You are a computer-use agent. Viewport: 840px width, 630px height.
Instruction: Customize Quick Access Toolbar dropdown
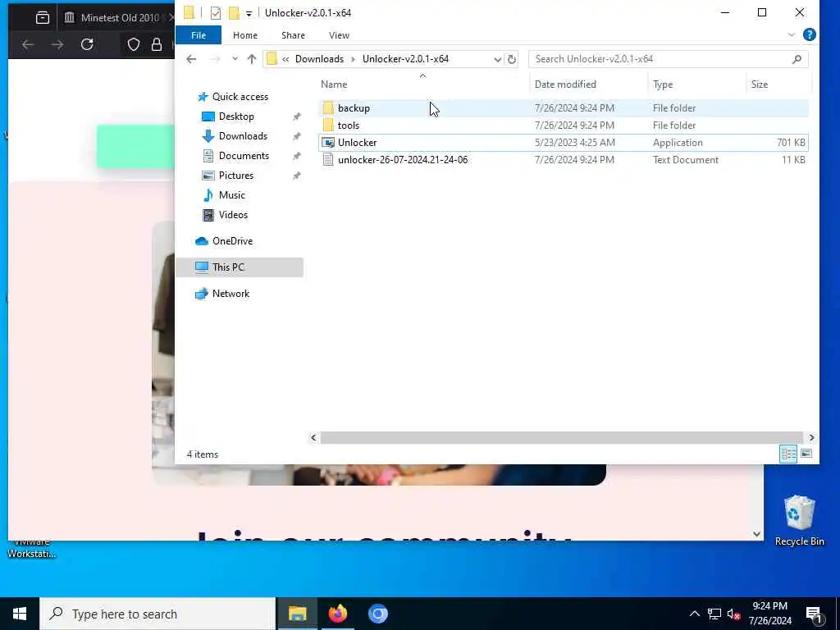pos(249,13)
